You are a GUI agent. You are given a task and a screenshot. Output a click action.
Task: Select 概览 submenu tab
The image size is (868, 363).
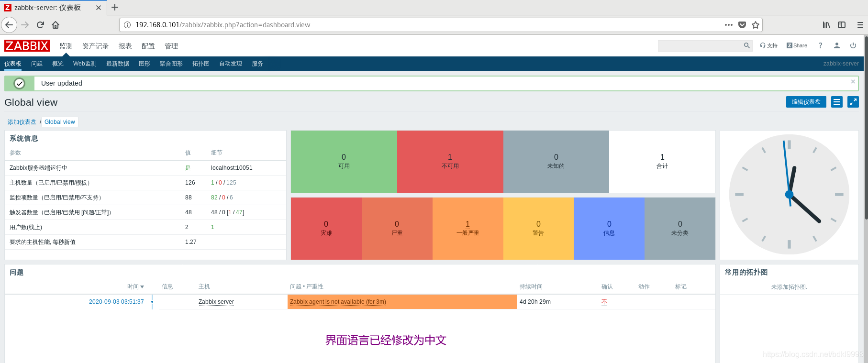tap(58, 64)
